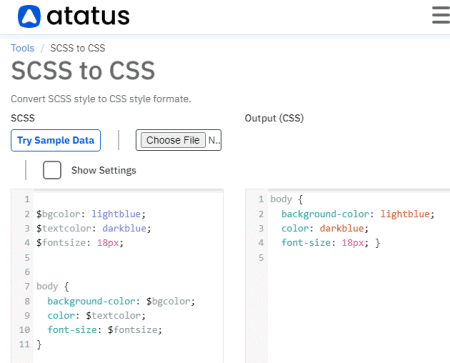The image size is (450, 363).
Task: Click the $bgcolor: lightblue; line in SCSS editor
Action: 91,214
